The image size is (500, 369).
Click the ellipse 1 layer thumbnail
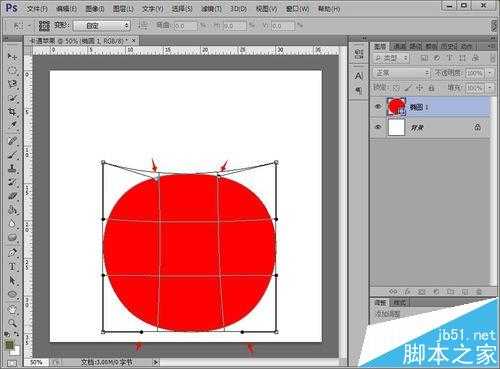[396, 106]
